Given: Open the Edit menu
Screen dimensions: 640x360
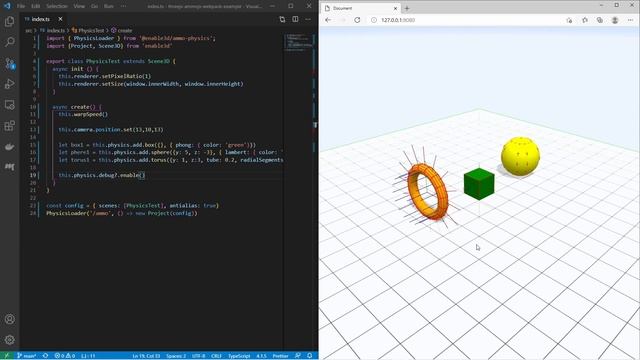Looking at the screenshot, I should [36, 6].
